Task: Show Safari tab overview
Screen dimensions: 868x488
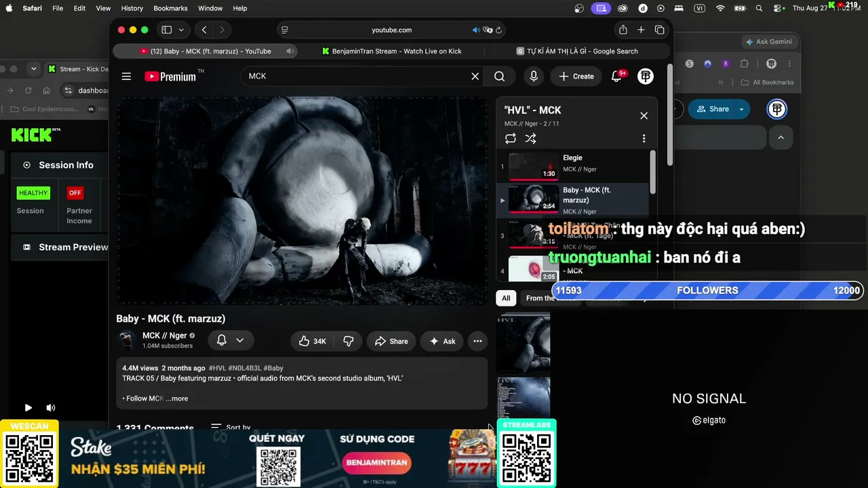Action: pos(659,30)
